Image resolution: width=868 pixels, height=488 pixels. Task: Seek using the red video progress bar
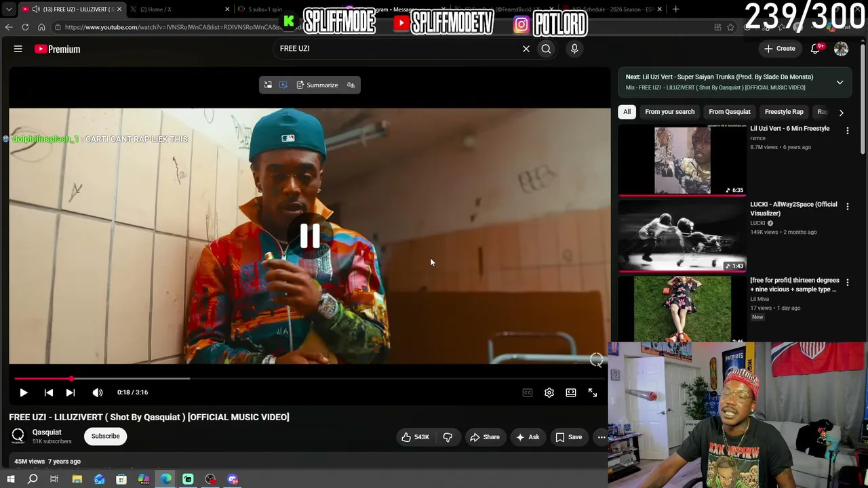[310, 379]
